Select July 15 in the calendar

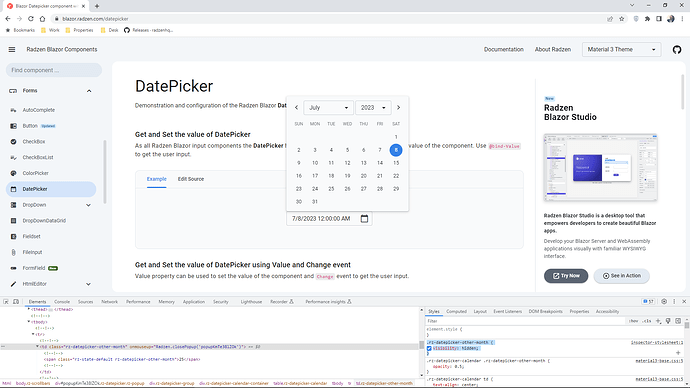point(396,163)
